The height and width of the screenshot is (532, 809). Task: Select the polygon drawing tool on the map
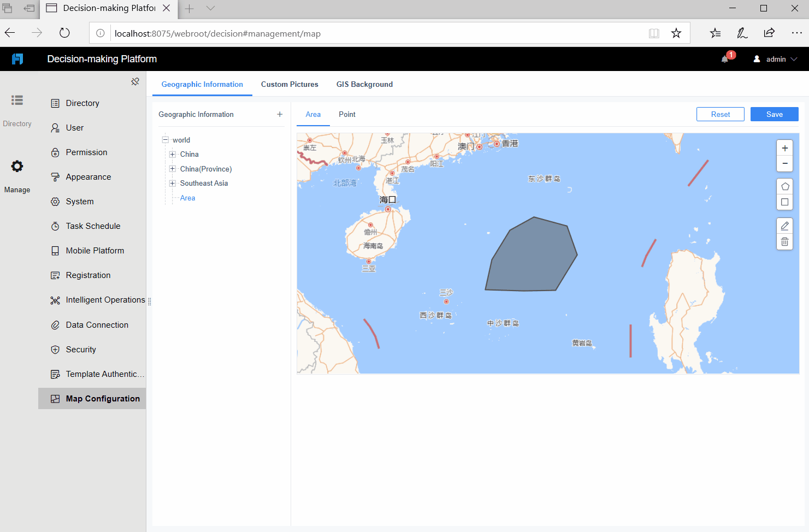pyautogui.click(x=784, y=186)
